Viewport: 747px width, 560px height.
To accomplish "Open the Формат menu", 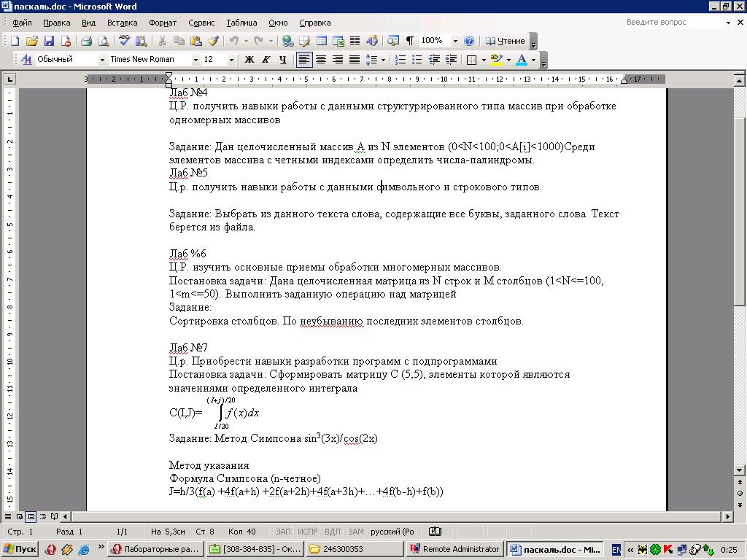I will point(163,23).
